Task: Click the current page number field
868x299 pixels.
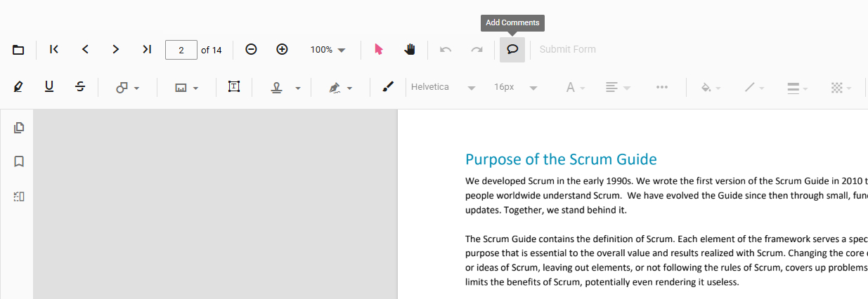Action: coord(181,50)
